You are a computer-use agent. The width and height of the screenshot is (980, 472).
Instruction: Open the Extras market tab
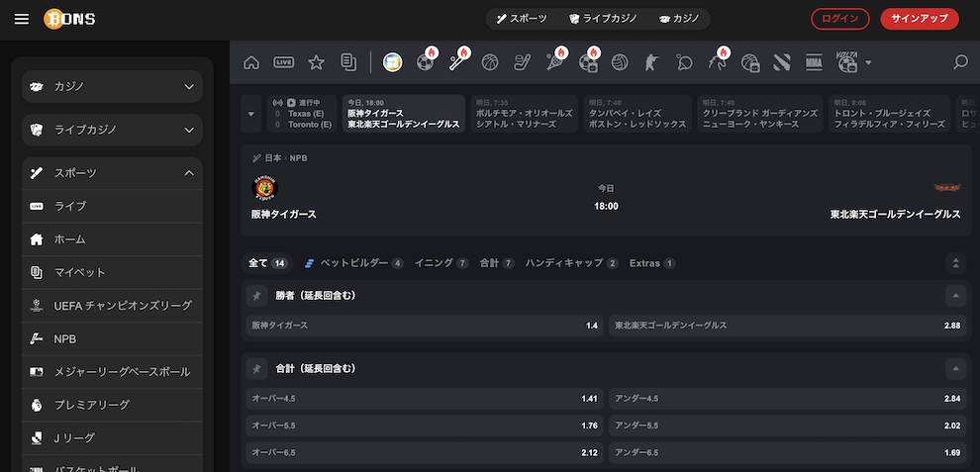pos(652,263)
